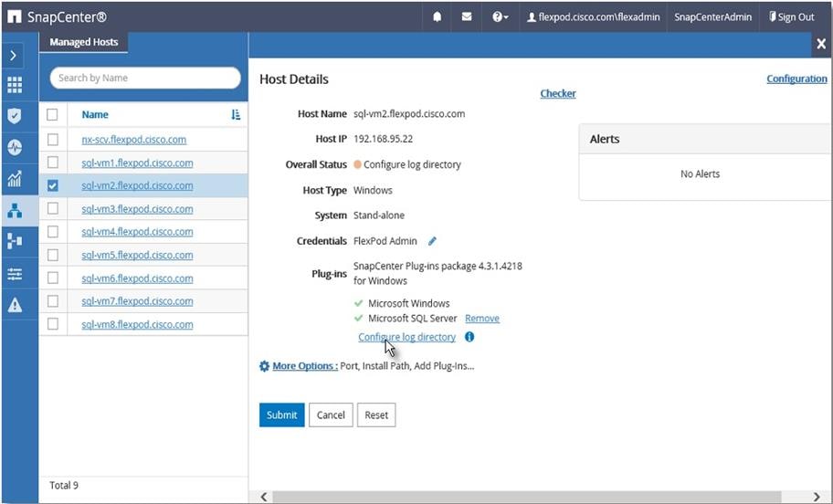The image size is (833, 504).
Task: Toggle the select-all hosts checkbox
Action: pos(52,115)
